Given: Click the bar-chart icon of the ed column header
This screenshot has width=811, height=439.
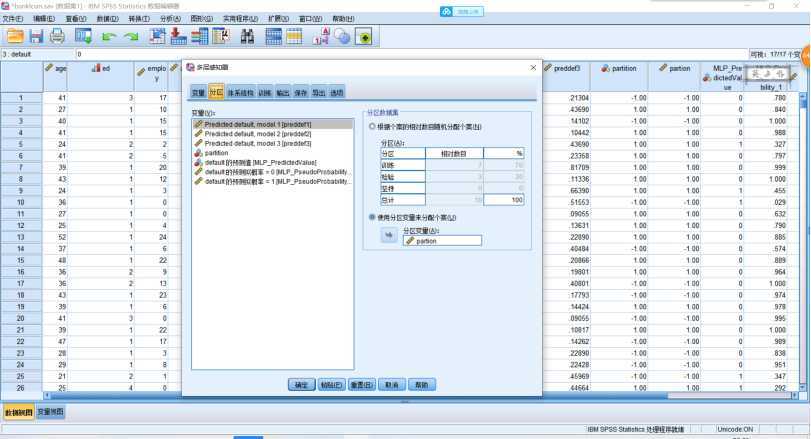Looking at the screenshot, I should tap(96, 68).
